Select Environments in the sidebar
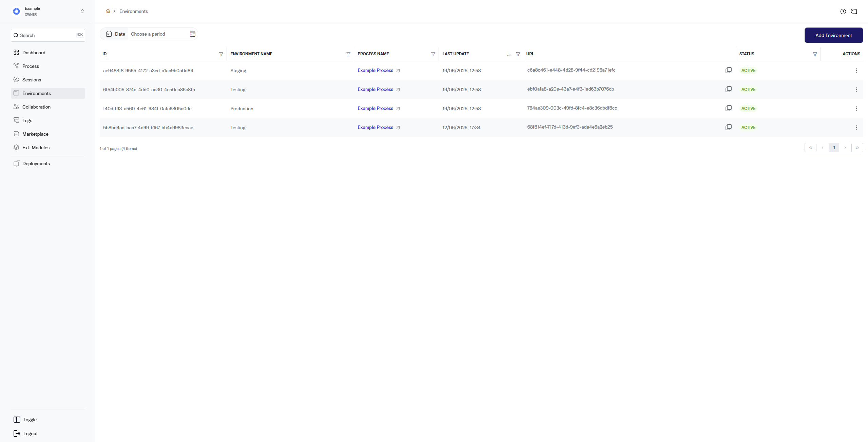Viewport: 868px width, 442px height. (x=48, y=93)
